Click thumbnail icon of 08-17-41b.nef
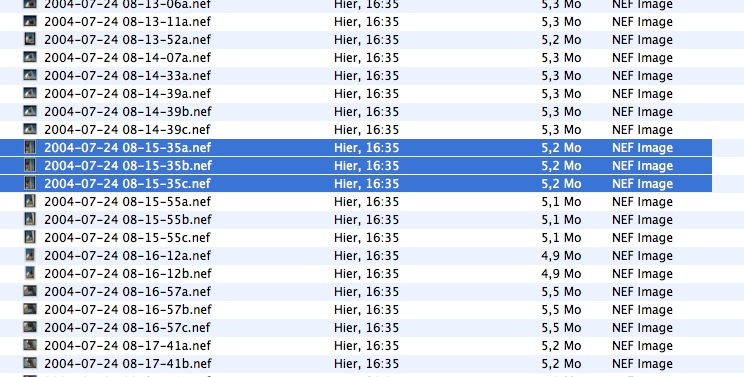 click(30, 363)
